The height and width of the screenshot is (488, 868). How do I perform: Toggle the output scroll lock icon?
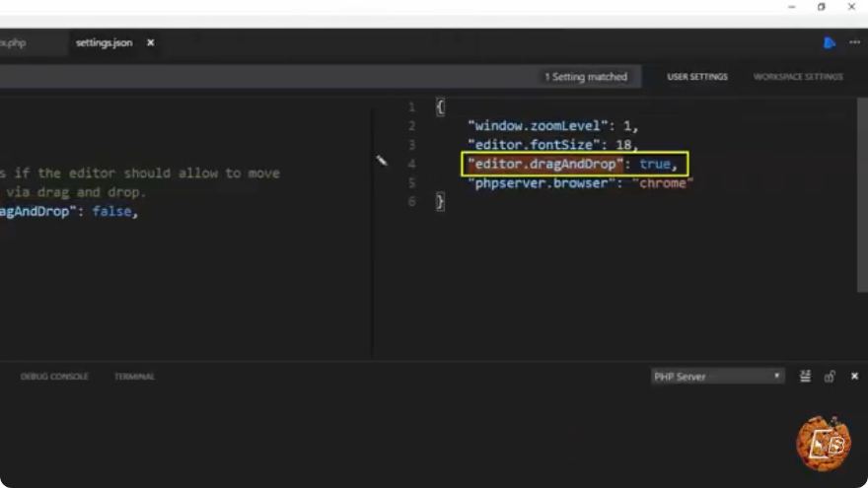(830, 377)
